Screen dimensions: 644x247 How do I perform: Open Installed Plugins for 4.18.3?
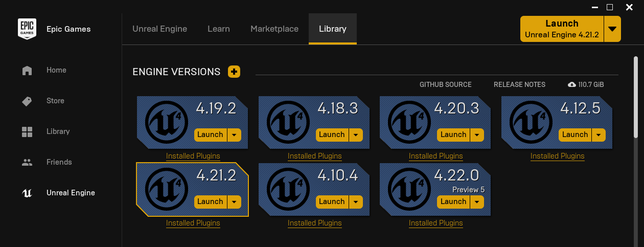(x=315, y=156)
